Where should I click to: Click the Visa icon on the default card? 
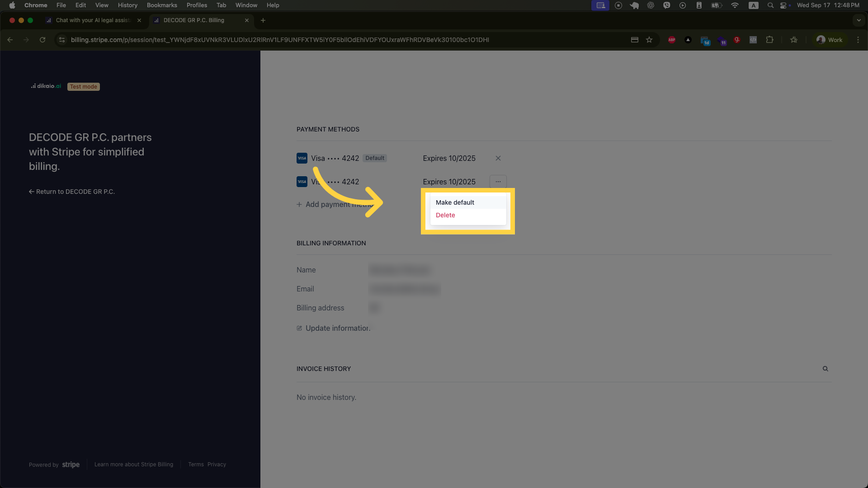click(x=302, y=158)
